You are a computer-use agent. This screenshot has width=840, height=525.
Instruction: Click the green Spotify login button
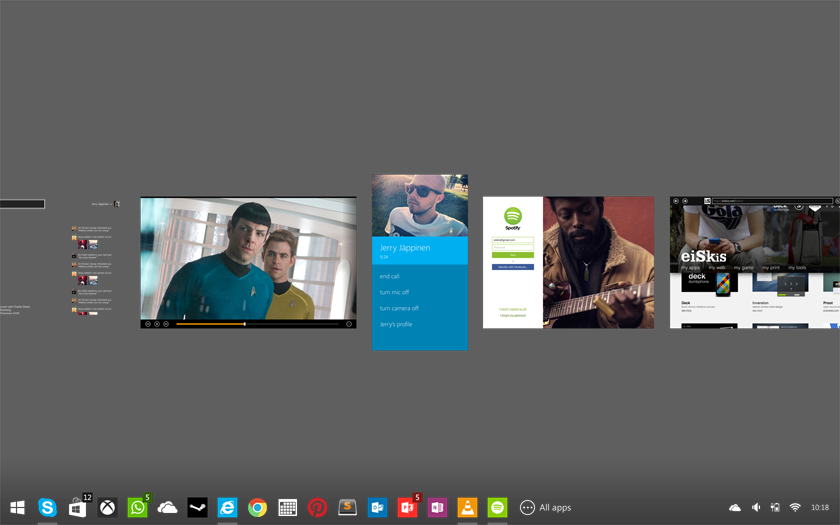coord(513,255)
